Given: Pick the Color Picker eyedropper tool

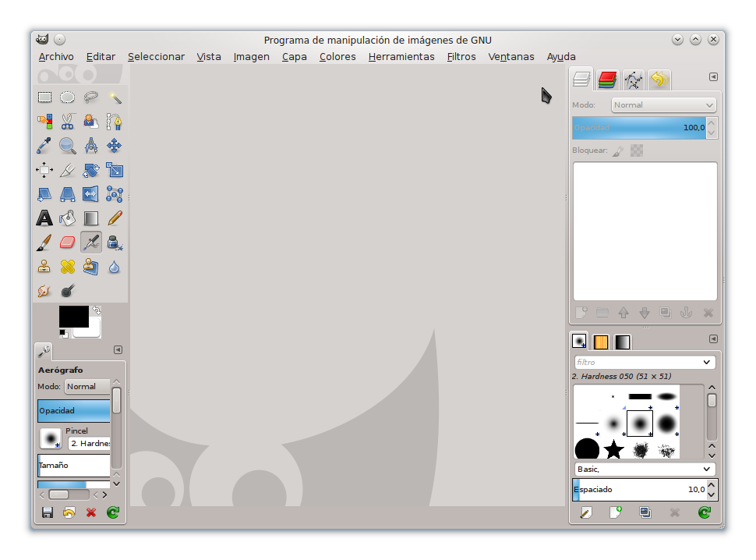Looking at the screenshot, I should click(44, 145).
